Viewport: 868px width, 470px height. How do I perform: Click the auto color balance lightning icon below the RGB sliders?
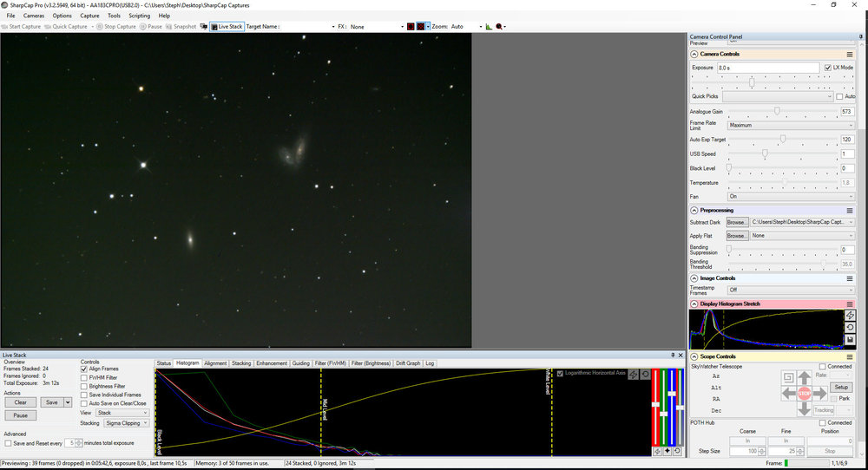658,451
